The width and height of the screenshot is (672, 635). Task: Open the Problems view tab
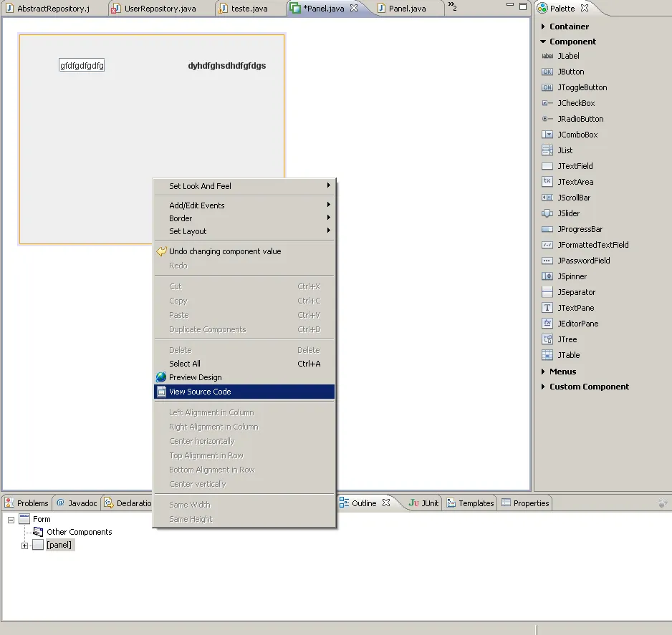tap(27, 503)
